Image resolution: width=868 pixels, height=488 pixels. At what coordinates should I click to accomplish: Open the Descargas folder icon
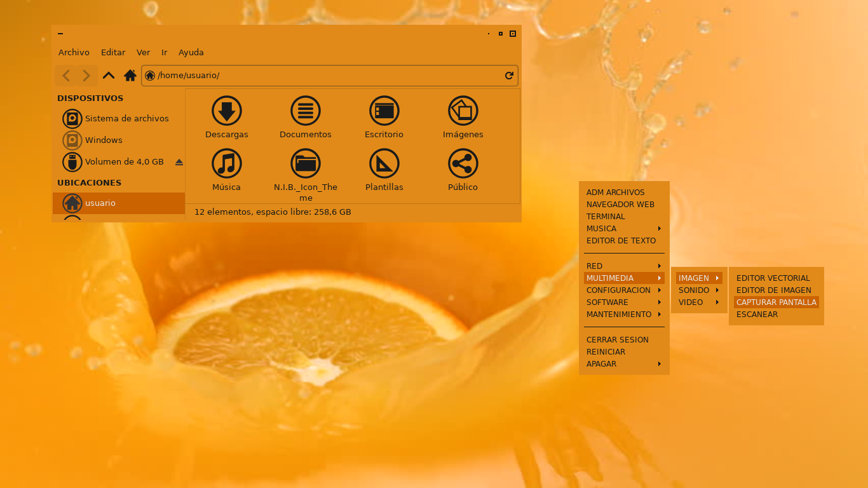click(x=227, y=111)
